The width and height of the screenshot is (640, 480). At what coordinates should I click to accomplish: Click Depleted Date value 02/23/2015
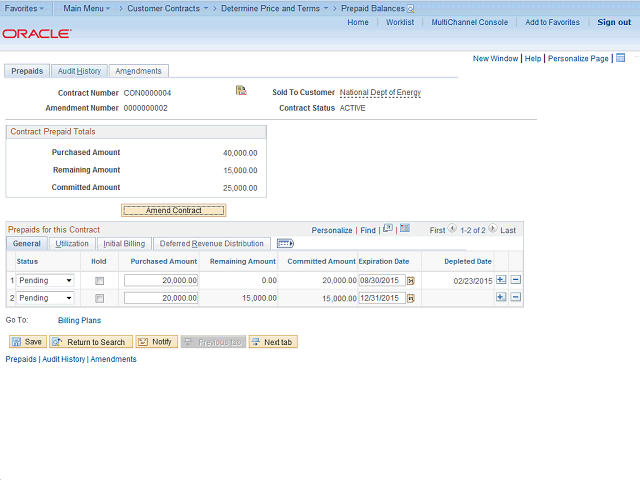click(x=473, y=281)
